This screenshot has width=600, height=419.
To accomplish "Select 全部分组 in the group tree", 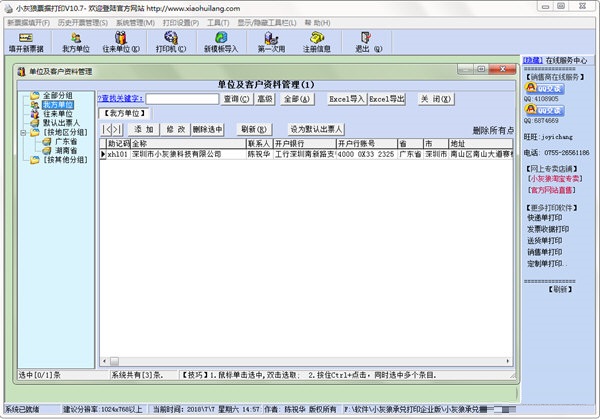I will (57, 95).
